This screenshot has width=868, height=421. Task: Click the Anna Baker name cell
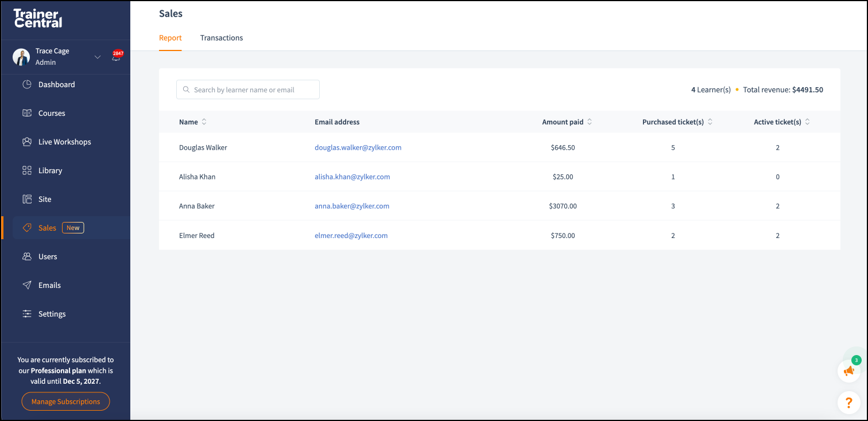click(x=197, y=206)
